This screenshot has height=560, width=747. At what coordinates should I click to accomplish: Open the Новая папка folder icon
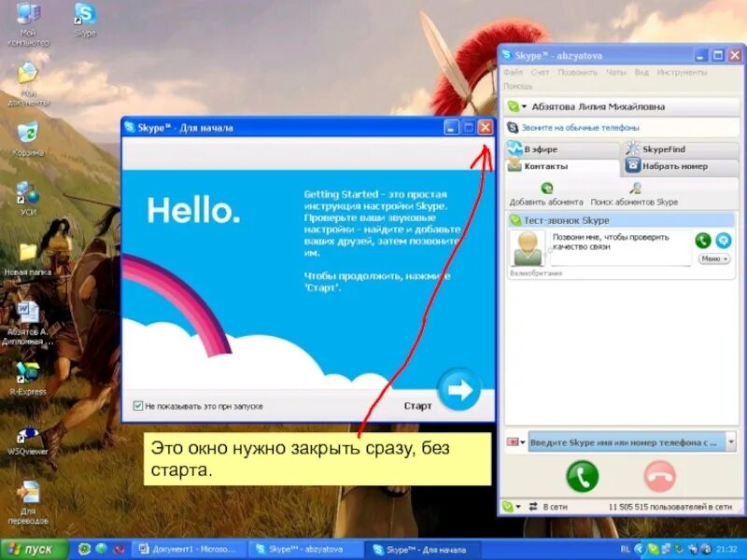(28, 259)
